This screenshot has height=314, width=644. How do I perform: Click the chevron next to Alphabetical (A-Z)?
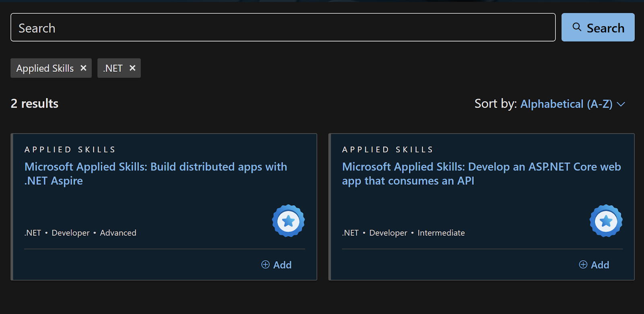click(621, 104)
